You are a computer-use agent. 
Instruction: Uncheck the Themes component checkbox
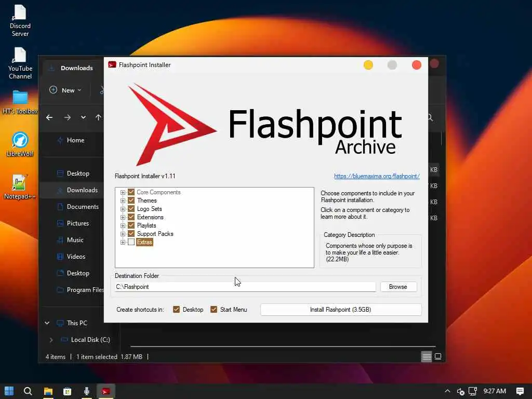coord(131,201)
